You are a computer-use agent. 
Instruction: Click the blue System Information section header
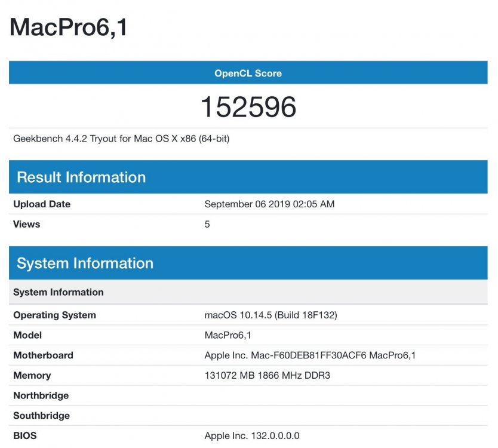248,263
